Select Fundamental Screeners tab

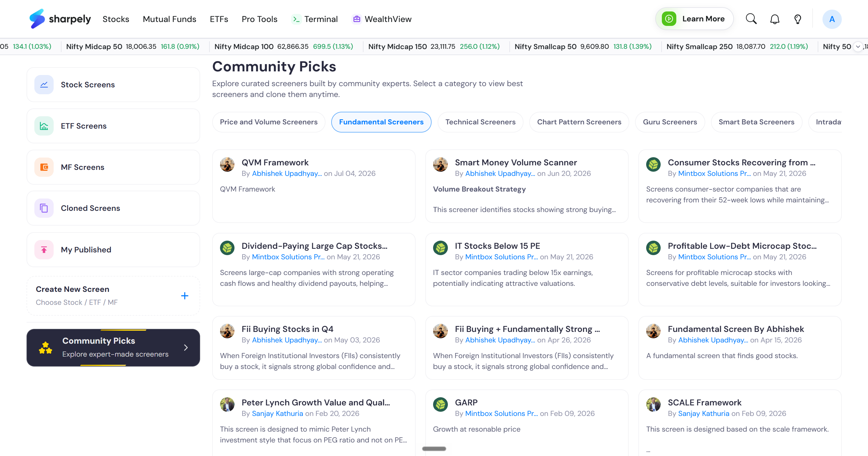pyautogui.click(x=381, y=122)
